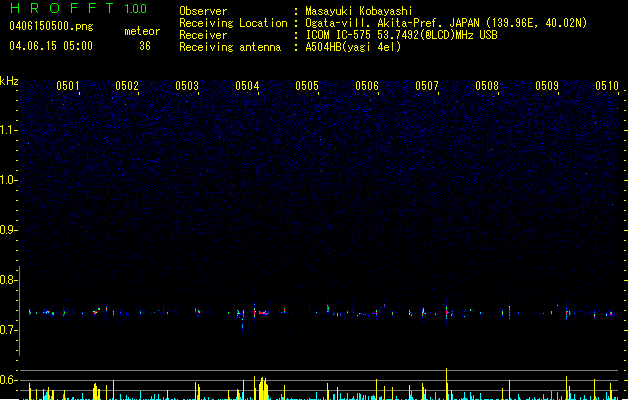
Task: Click the 0.7 kHz axis label
Action: [x=7, y=330]
